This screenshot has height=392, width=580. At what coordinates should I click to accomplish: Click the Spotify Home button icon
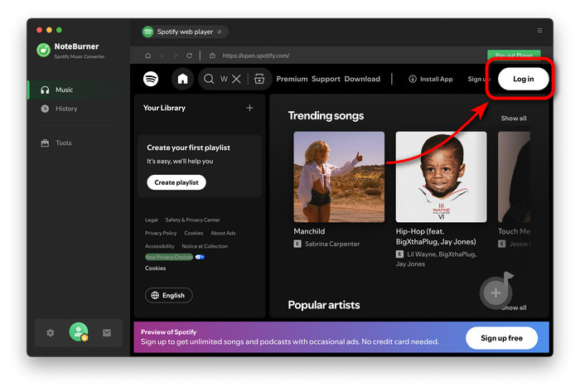click(x=183, y=79)
